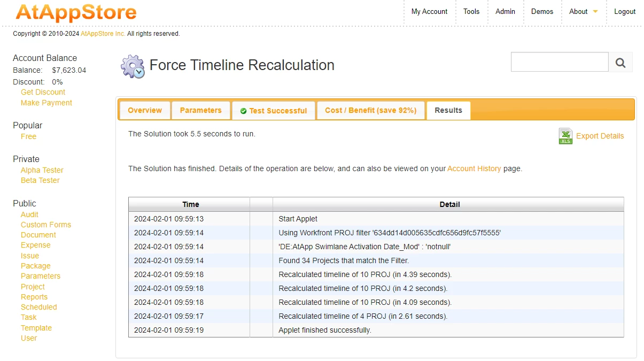Select the 'in 4.09 seconds' recalculation row
Screen dimensions: 644x361
[x=376, y=302]
